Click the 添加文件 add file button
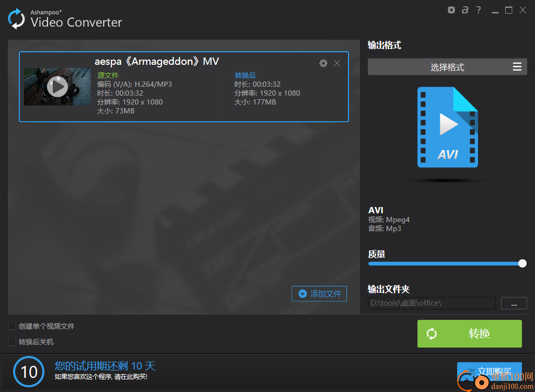 tap(319, 294)
